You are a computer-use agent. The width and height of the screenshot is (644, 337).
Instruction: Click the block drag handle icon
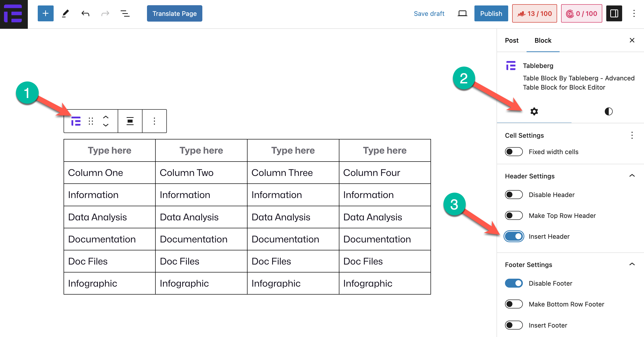tap(91, 121)
